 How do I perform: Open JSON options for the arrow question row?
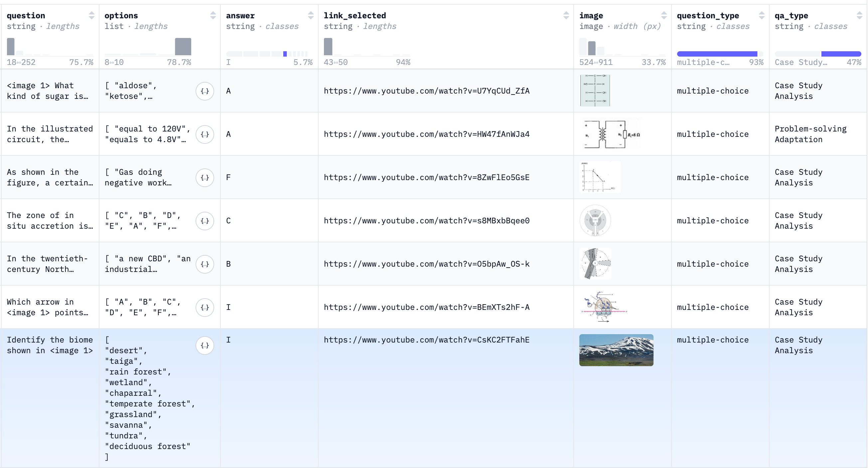[x=205, y=307]
